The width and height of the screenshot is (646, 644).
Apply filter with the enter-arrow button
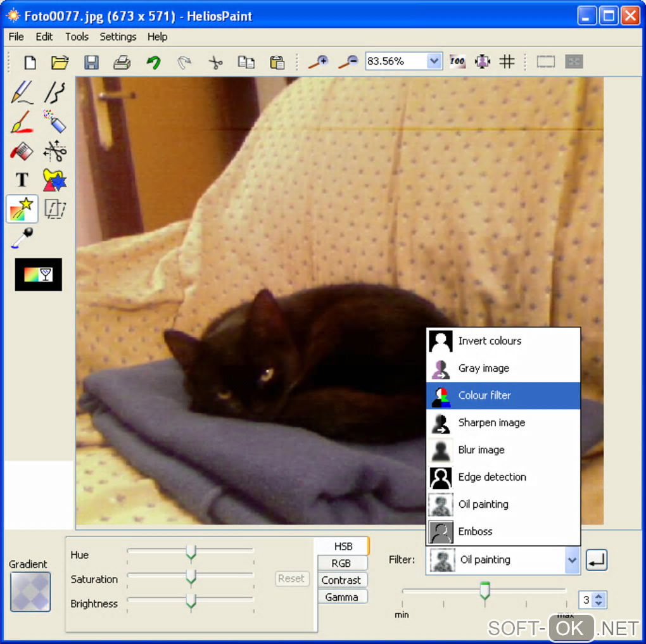[596, 560]
